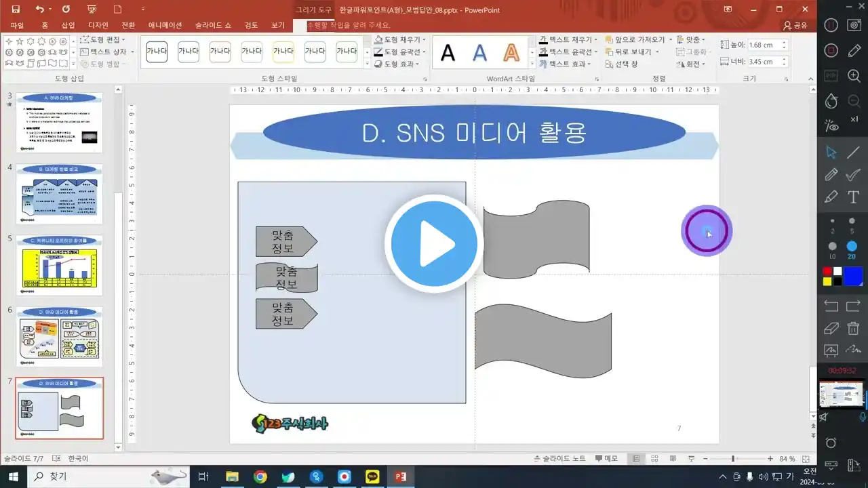Click the video play button overlay
The image size is (868, 488).
pyautogui.click(x=434, y=243)
